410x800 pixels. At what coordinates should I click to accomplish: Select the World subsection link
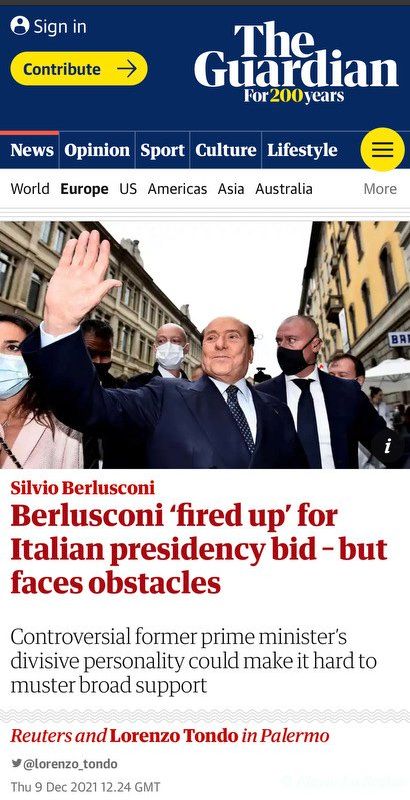pos(30,189)
